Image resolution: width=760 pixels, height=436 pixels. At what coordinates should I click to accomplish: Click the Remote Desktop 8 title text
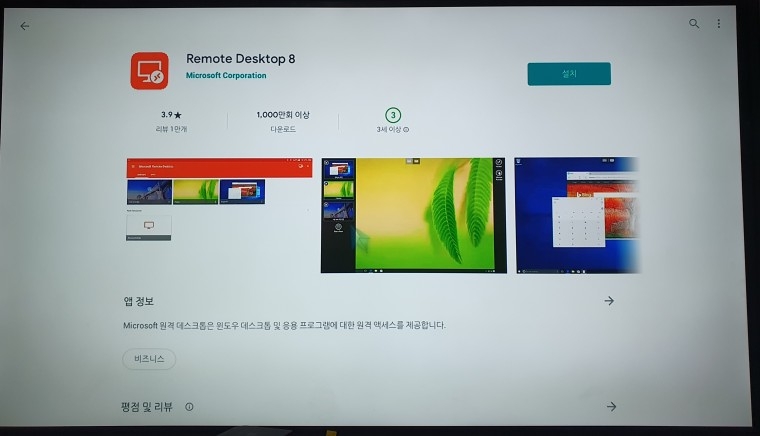coord(240,59)
